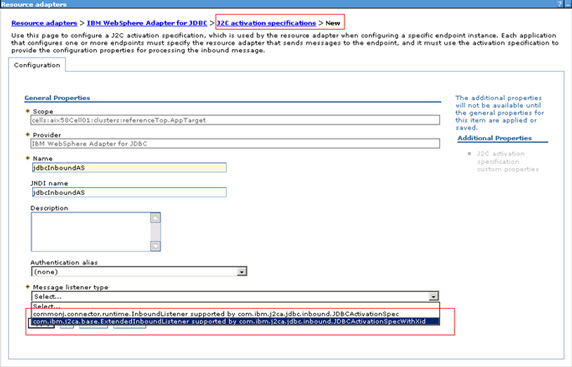
Task: Click J2C activation specification custom properties text
Action: click(x=507, y=161)
